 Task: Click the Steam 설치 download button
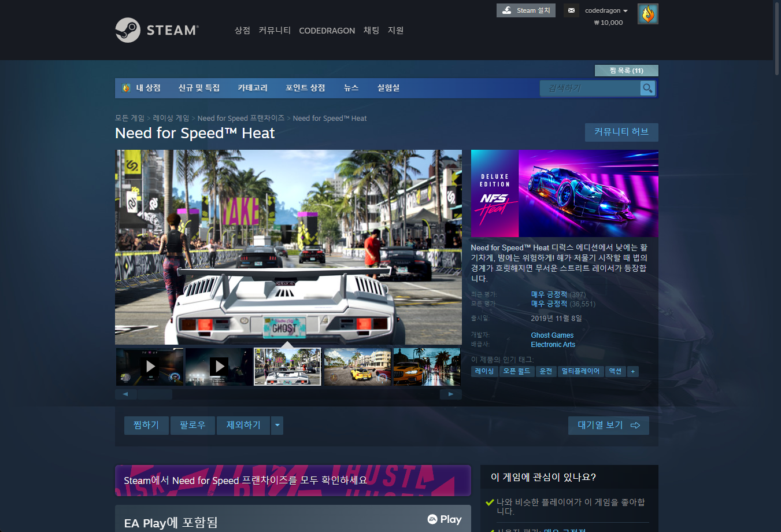coord(526,10)
